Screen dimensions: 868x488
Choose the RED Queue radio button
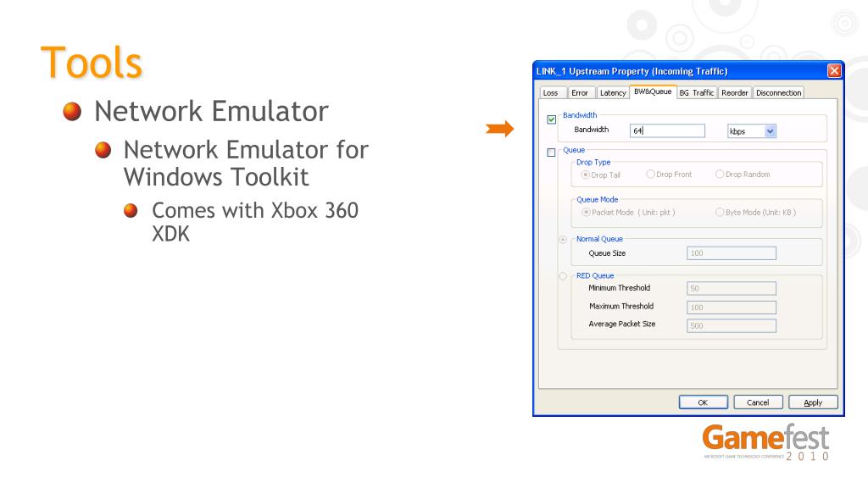[563, 276]
